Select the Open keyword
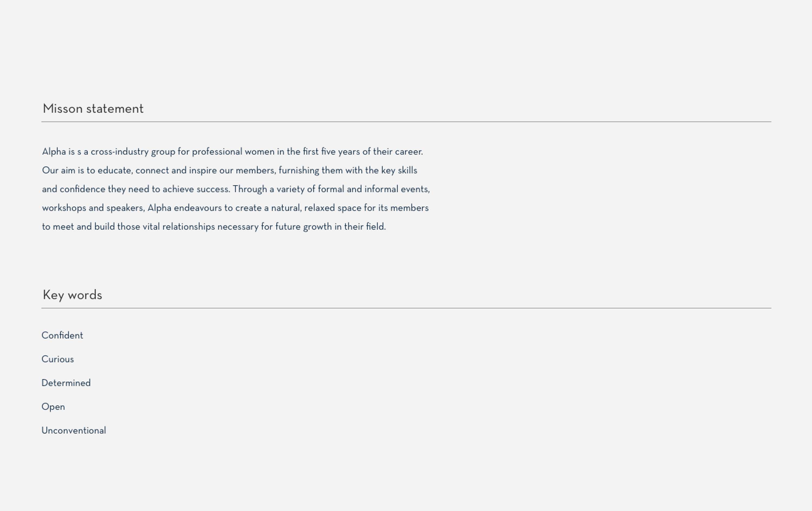Image resolution: width=812 pixels, height=511 pixels. point(53,407)
